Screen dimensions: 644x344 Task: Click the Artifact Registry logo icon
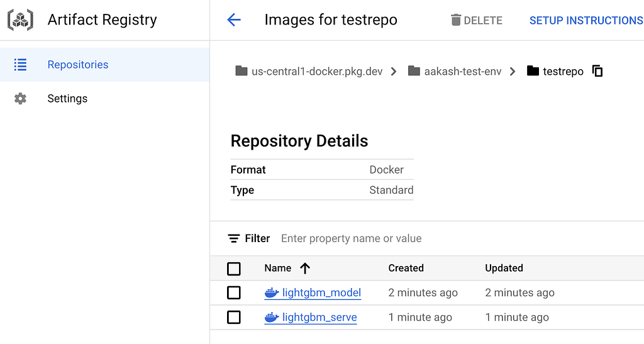[x=20, y=19]
